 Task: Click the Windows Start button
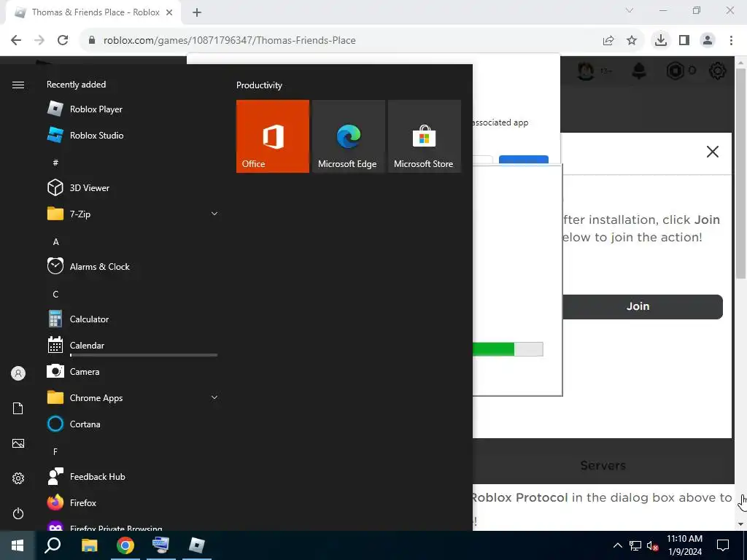(18, 545)
